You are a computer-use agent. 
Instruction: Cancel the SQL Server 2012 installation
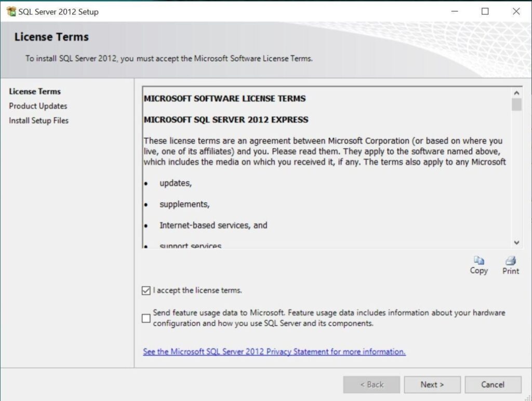493,384
